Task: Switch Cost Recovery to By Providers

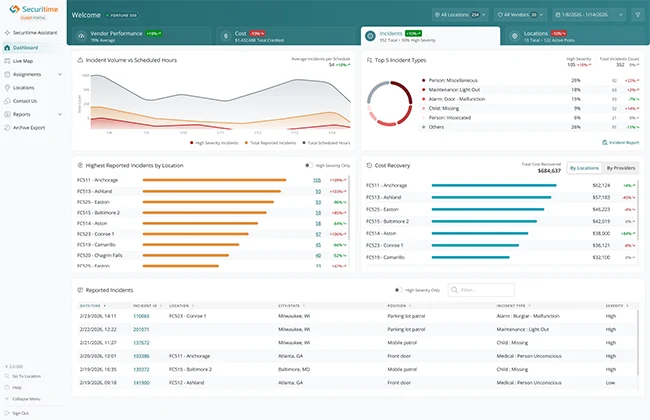Action: point(621,168)
